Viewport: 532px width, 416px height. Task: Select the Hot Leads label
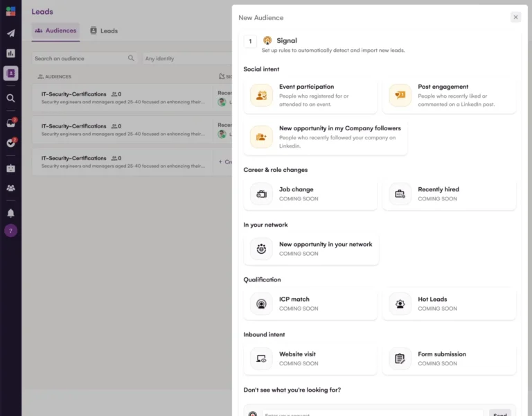click(432, 300)
